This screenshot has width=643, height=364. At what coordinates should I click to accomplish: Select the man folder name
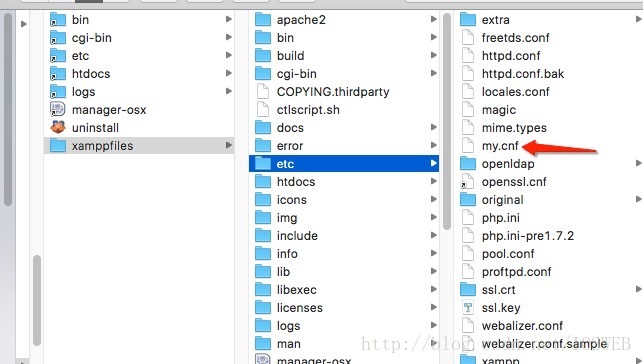coord(289,344)
